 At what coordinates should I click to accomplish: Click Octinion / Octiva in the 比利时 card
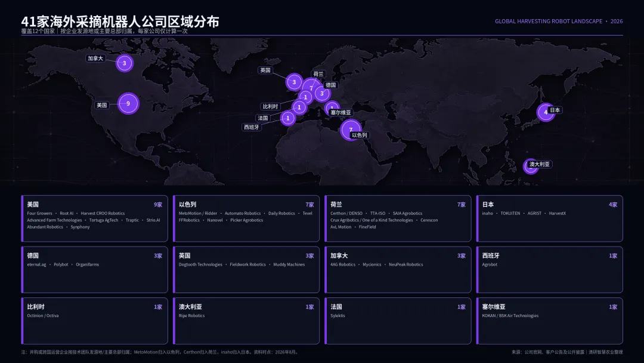[x=43, y=316]
